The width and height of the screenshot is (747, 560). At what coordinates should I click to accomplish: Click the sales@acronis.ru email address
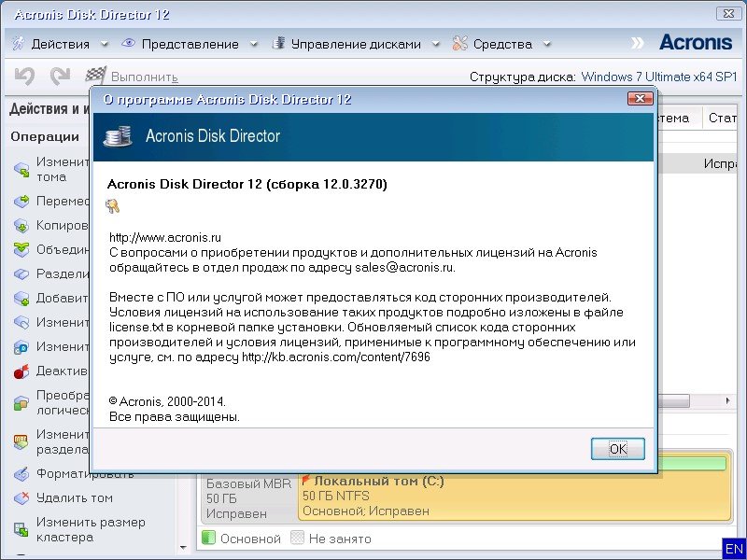tap(404, 267)
